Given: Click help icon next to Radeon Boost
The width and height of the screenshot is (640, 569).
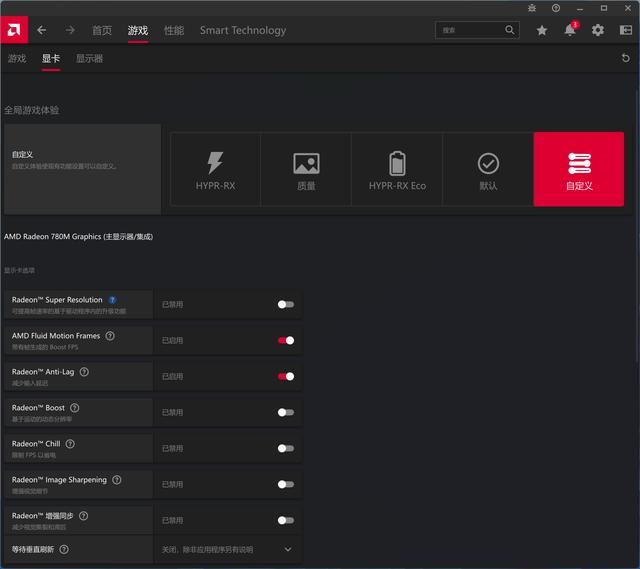Looking at the screenshot, I should (x=75, y=408).
